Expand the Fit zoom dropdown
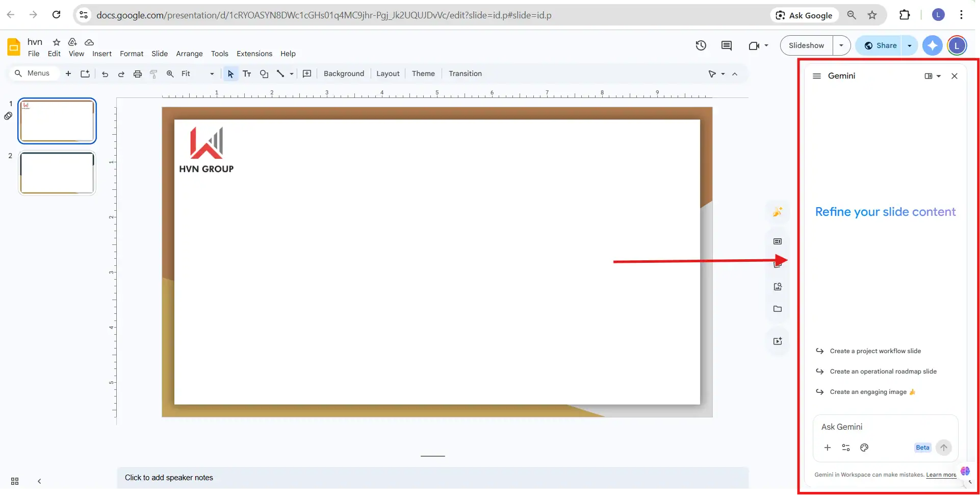This screenshot has height=495, width=980. 212,74
